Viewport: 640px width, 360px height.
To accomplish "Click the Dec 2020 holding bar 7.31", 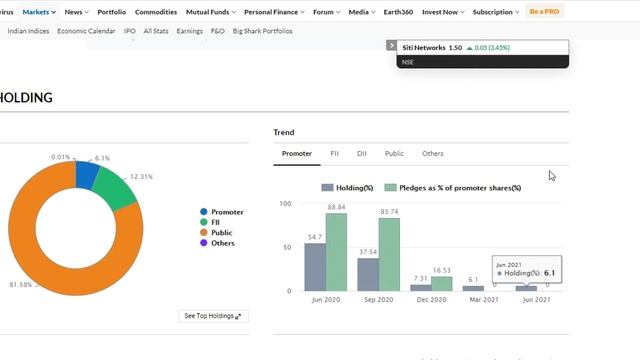I will click(421, 288).
